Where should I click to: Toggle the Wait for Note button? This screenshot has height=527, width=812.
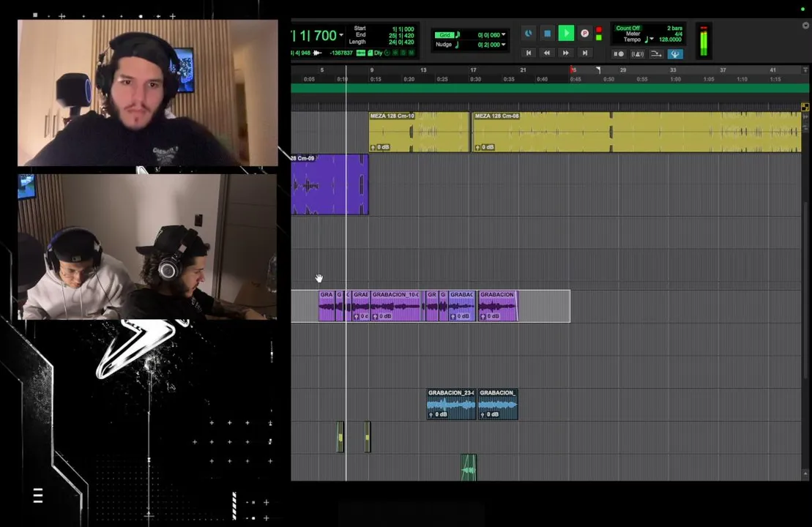(x=618, y=54)
